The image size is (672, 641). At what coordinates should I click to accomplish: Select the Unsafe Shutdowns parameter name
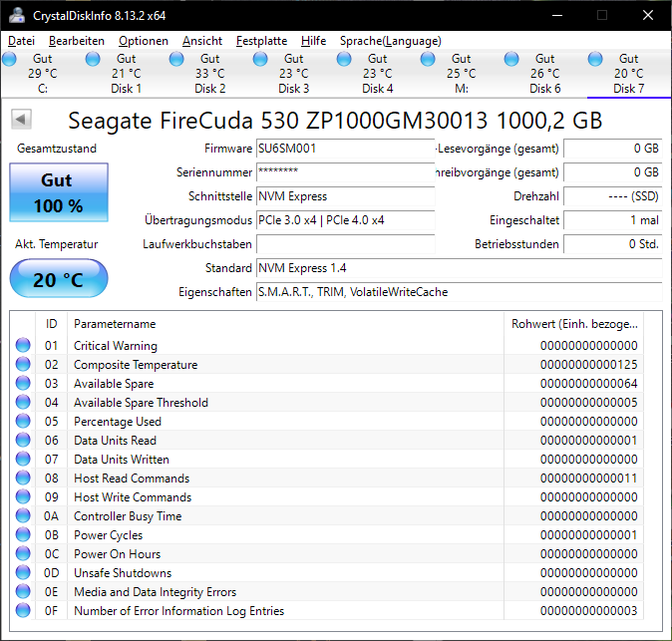(123, 573)
